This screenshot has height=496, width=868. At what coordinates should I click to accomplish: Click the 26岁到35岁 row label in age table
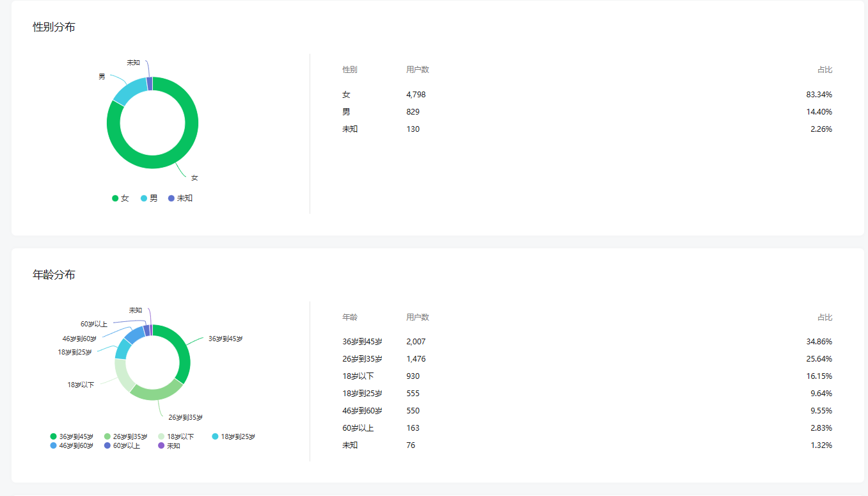pyautogui.click(x=362, y=359)
